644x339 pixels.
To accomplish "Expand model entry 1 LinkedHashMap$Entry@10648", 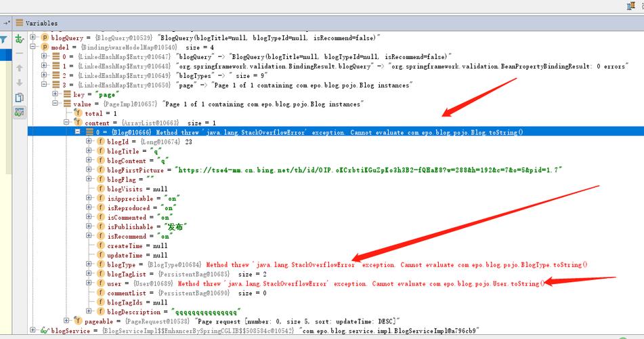I will (x=44, y=66).
